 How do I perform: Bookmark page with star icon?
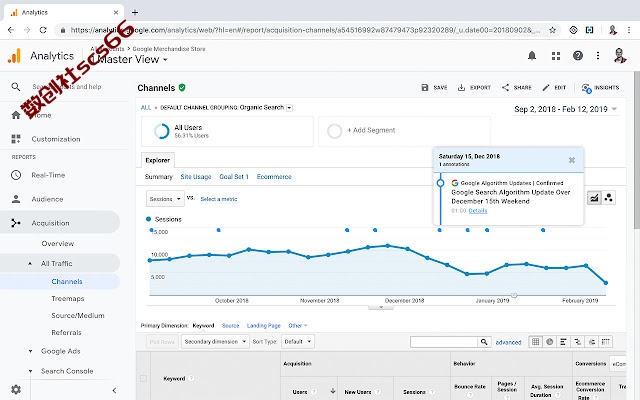tap(552, 30)
